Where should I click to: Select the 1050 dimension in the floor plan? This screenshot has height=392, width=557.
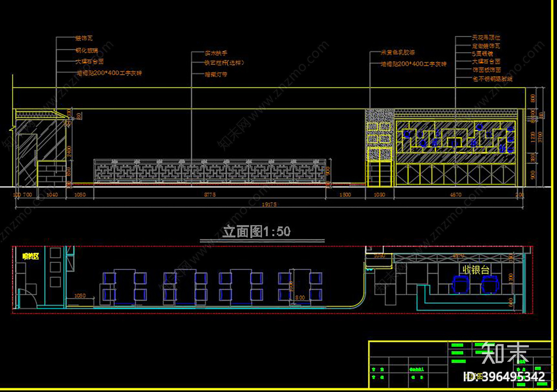[x=80, y=296]
